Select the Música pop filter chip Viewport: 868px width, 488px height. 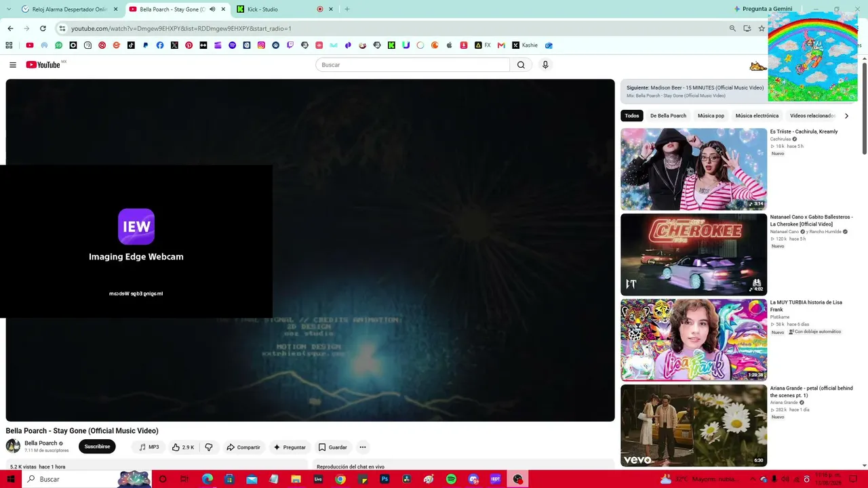click(711, 116)
